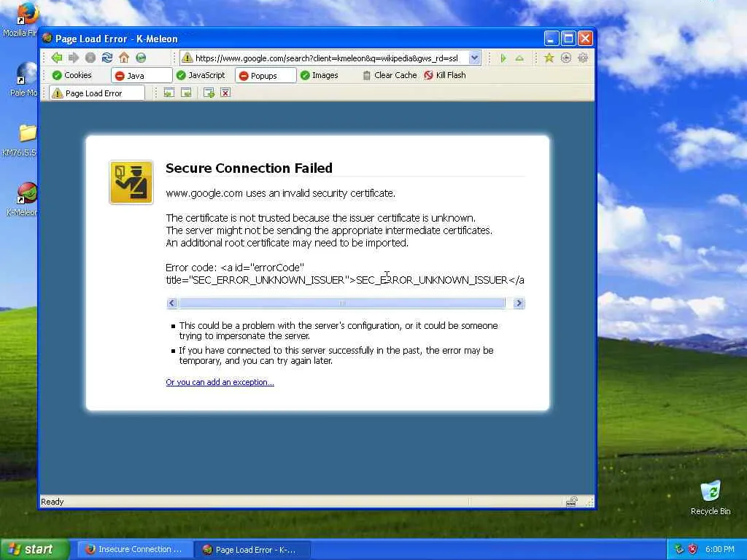The width and height of the screenshot is (747, 560).
Task: Go to the Home page icon
Action: tap(124, 58)
